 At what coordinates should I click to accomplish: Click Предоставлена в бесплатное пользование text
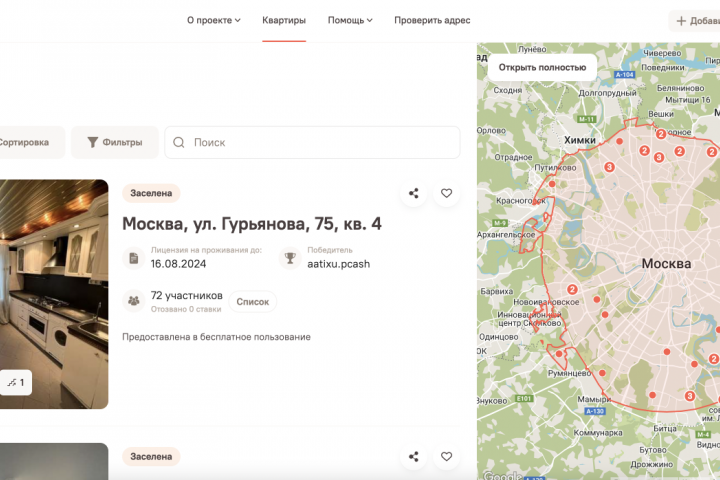point(216,337)
